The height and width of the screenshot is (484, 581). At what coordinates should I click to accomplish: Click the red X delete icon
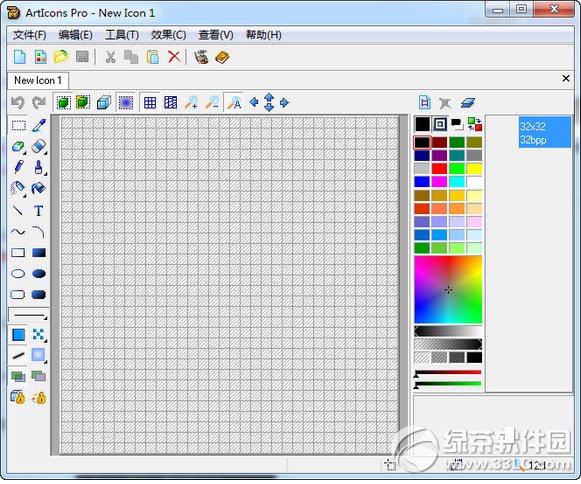tap(174, 57)
